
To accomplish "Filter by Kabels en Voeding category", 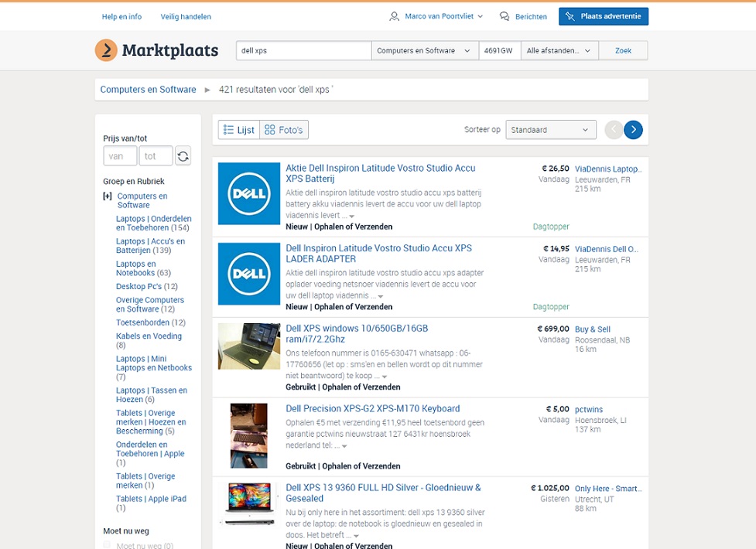I will tap(149, 340).
